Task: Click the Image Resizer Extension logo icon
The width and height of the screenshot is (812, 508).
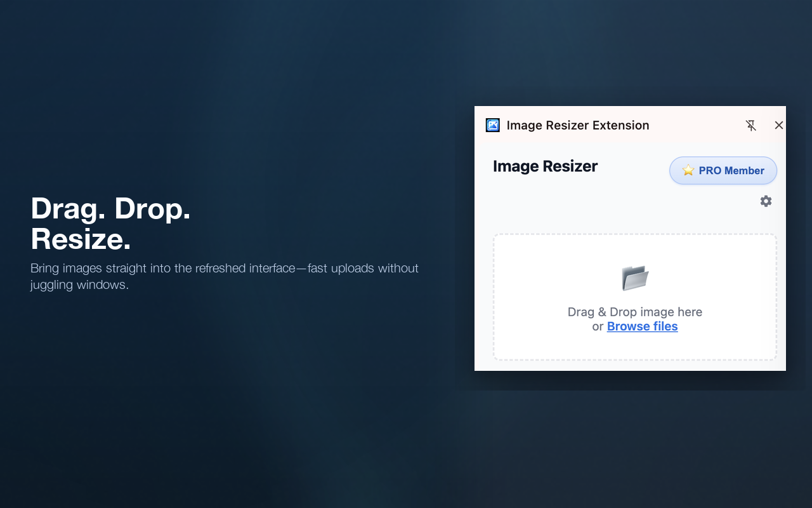Action: 493,125
